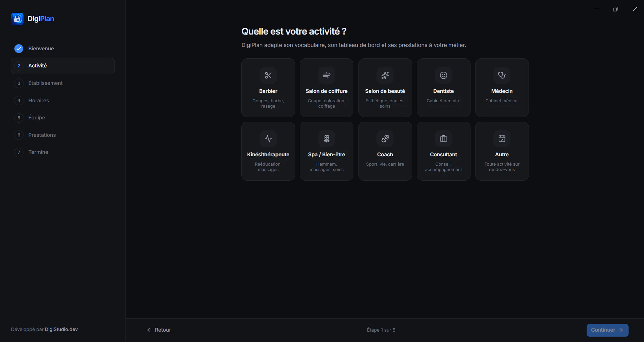Click the 'Cabinet dentaire' description
The width and height of the screenshot is (644, 342).
point(443,101)
